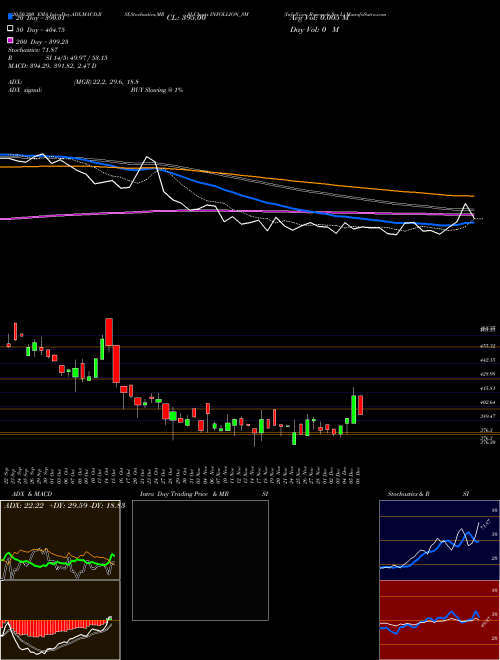
Task: Open the blue Stochastics chart thumbnail
Action: click(x=439, y=540)
